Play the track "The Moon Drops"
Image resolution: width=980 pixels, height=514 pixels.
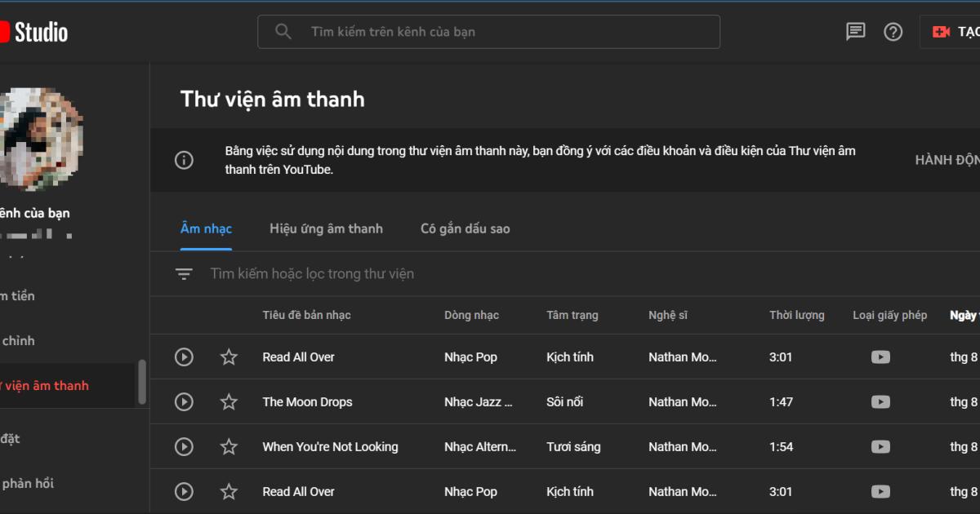pos(184,401)
